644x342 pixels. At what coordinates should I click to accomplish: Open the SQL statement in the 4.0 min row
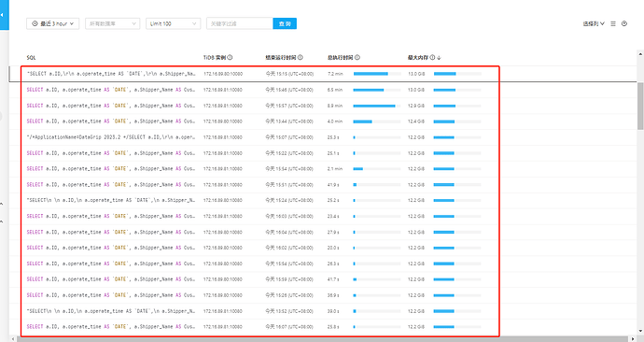click(x=111, y=121)
